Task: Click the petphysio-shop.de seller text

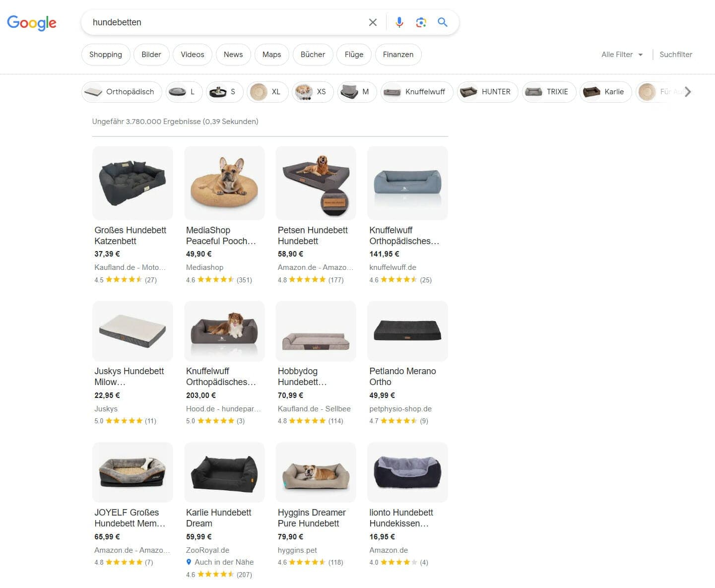Action: click(400, 409)
